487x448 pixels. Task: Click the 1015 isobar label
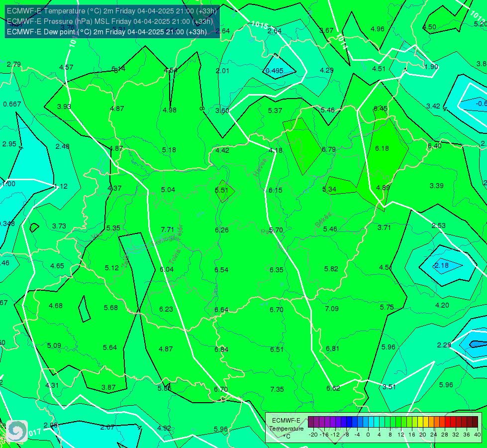pos(259,25)
